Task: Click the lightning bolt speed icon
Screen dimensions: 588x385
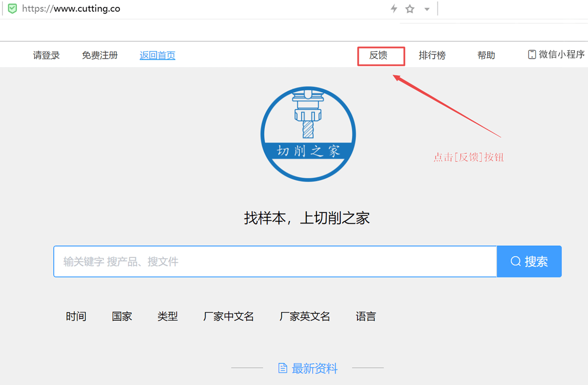Action: click(394, 8)
